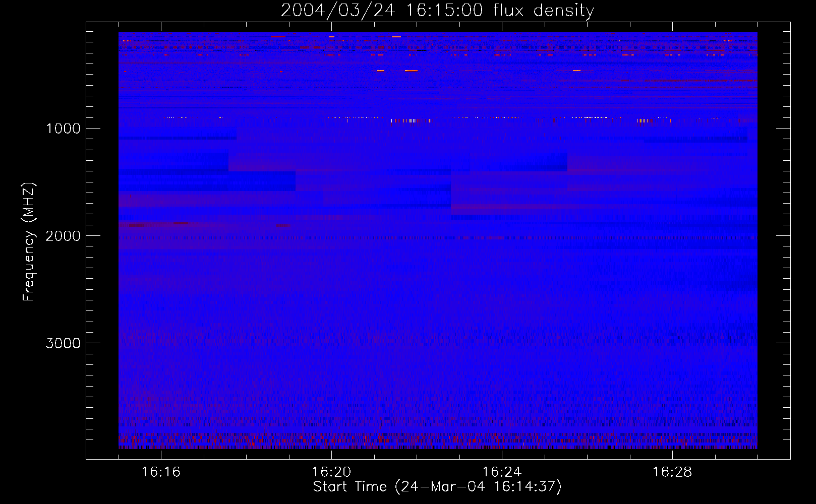Click the plot title '2004/03/24 16:15:00 flux density'
This screenshot has height=504, width=816.
coord(437,11)
